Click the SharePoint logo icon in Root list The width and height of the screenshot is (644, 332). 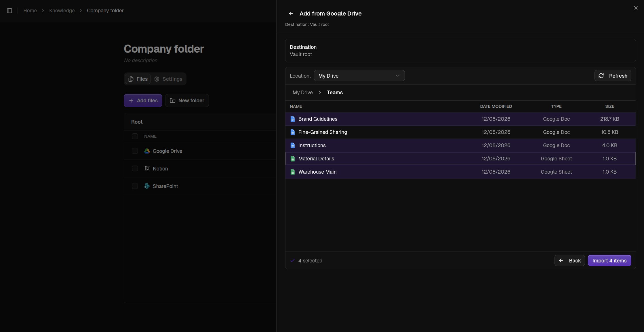click(x=147, y=186)
